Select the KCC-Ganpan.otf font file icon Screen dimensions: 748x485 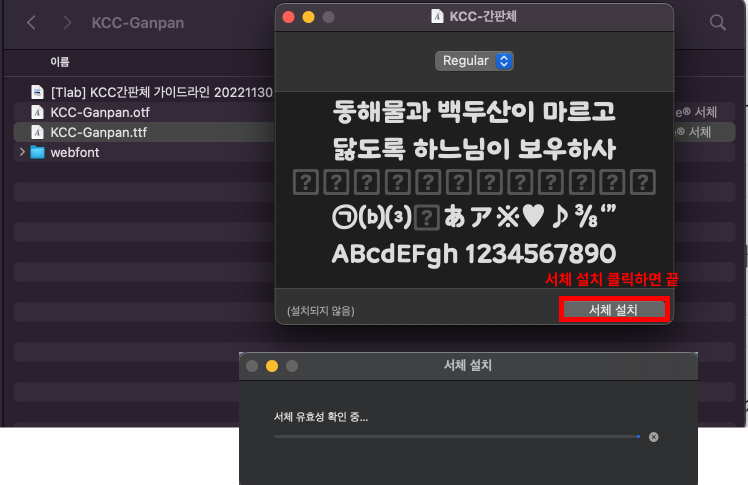(37, 112)
